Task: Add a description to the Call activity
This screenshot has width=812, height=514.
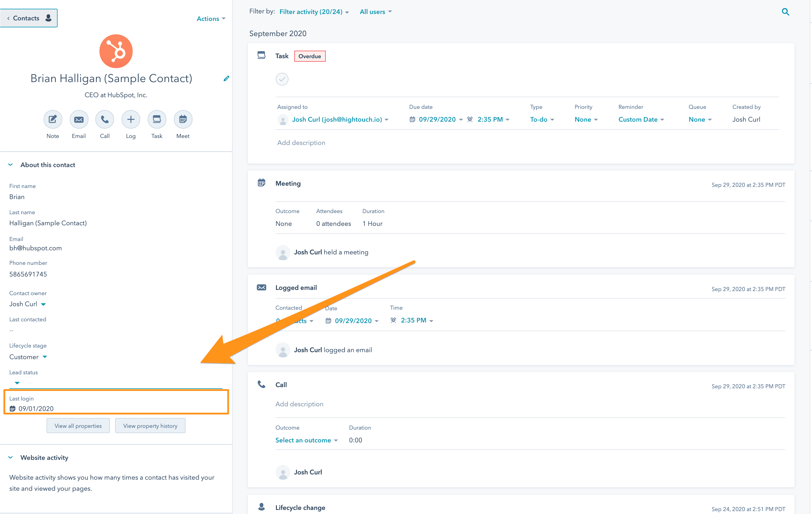Action: coord(299,404)
